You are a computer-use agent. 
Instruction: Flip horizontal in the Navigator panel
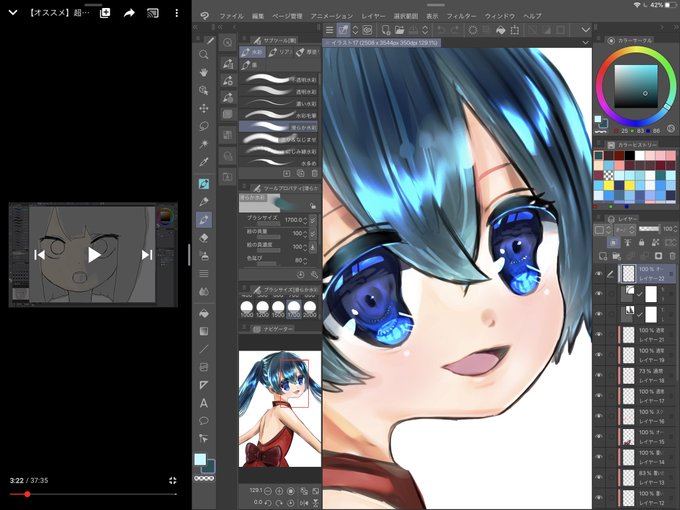(x=304, y=503)
